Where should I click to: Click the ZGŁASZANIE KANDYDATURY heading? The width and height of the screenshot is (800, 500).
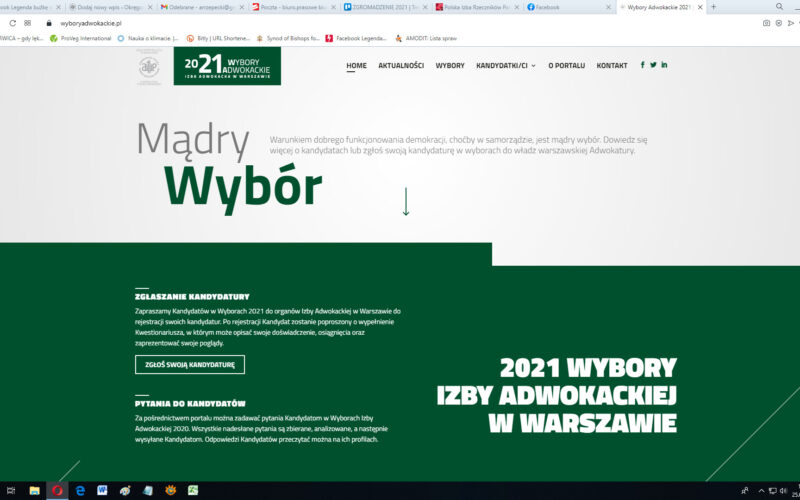coord(192,296)
